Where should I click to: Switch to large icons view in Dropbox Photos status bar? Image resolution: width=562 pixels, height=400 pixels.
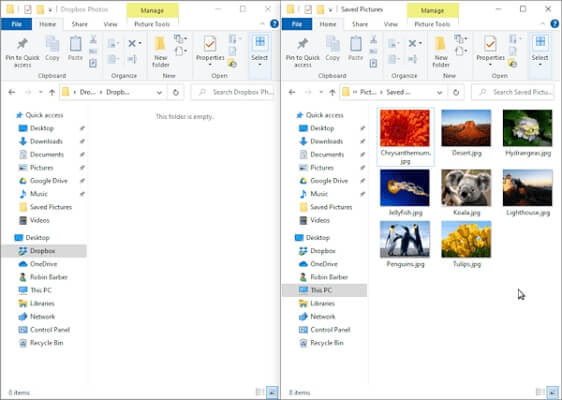pyautogui.click(x=273, y=392)
